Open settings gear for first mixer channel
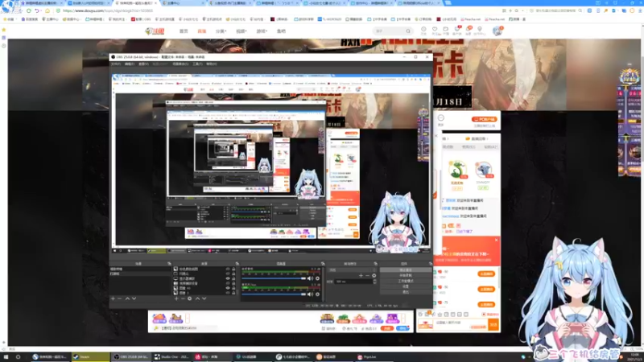Image resolution: width=644 pixels, height=362 pixels. coord(317,278)
